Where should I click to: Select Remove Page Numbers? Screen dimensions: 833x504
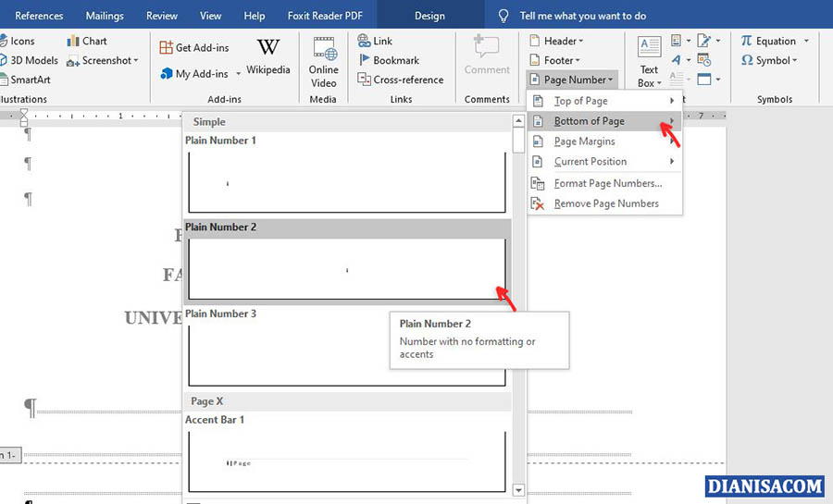605,203
